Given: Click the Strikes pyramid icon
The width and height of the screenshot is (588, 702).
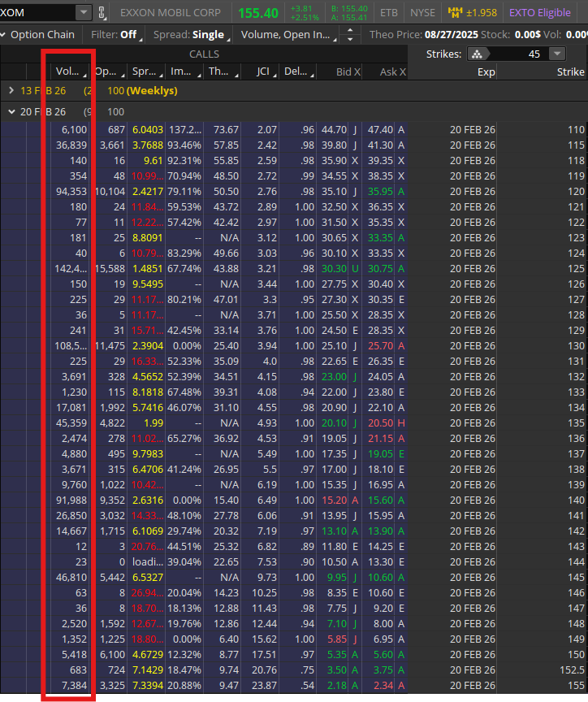Looking at the screenshot, I should pos(477,54).
